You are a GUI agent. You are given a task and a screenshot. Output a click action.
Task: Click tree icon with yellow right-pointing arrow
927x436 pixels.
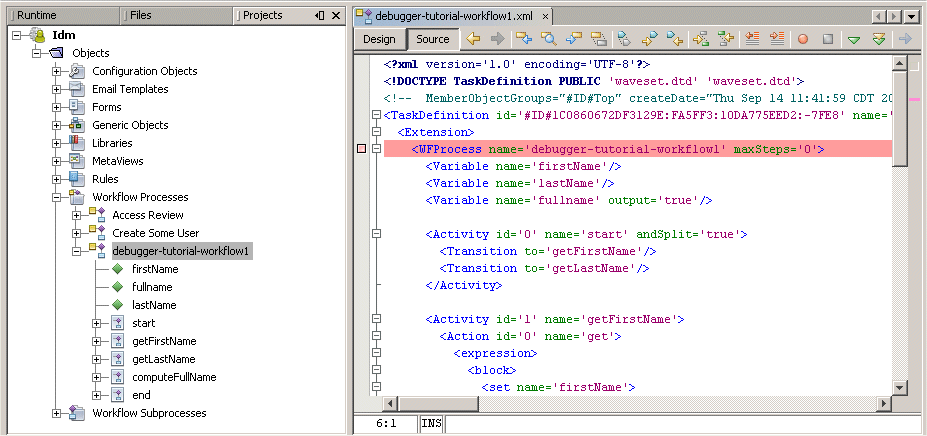coord(701,39)
